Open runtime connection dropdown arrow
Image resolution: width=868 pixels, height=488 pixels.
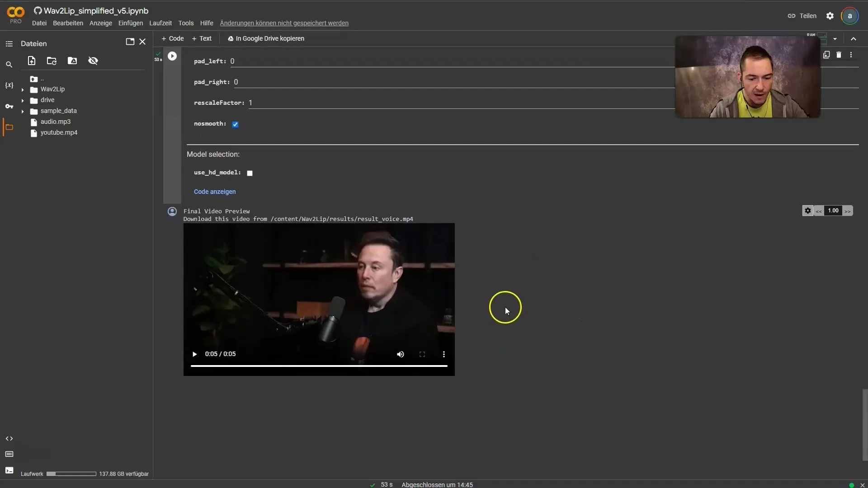pyautogui.click(x=835, y=39)
